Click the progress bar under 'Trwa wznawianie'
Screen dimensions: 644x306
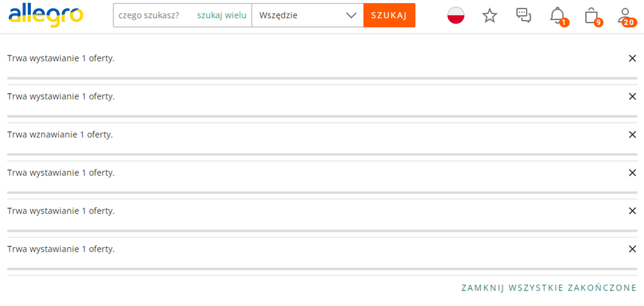(322, 154)
